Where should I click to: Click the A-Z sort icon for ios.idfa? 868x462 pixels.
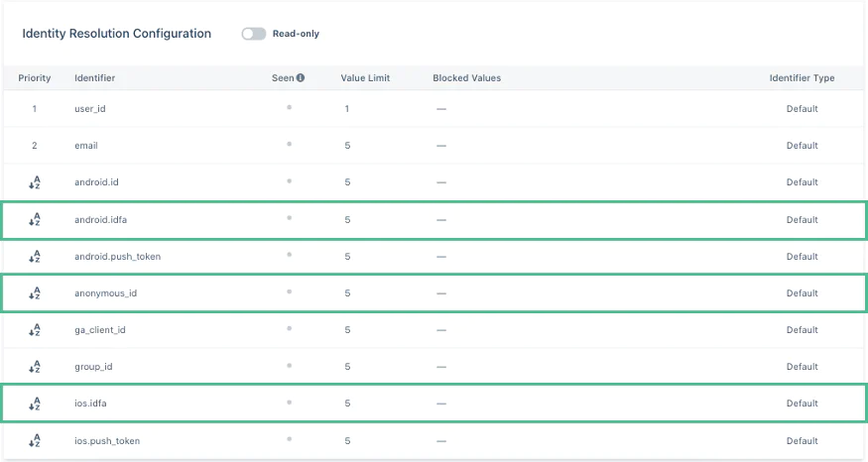[35, 404]
